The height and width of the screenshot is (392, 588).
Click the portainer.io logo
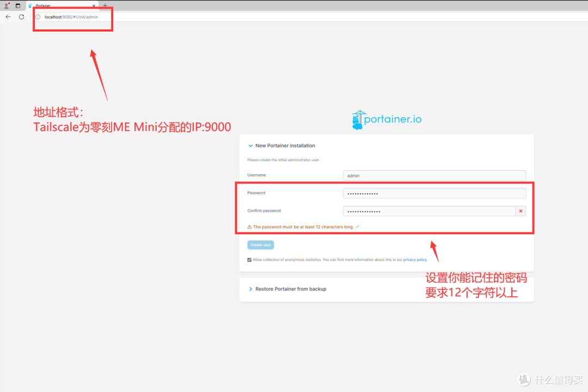pyautogui.click(x=387, y=120)
